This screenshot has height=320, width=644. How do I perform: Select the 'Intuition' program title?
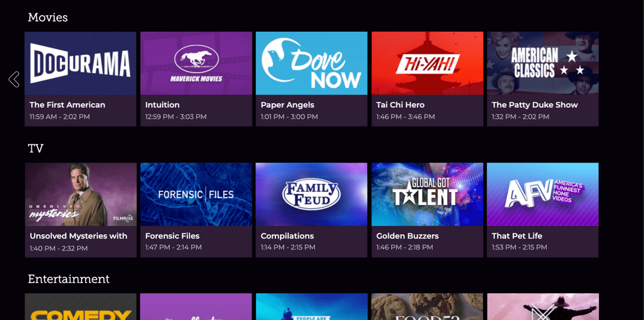coord(162,105)
